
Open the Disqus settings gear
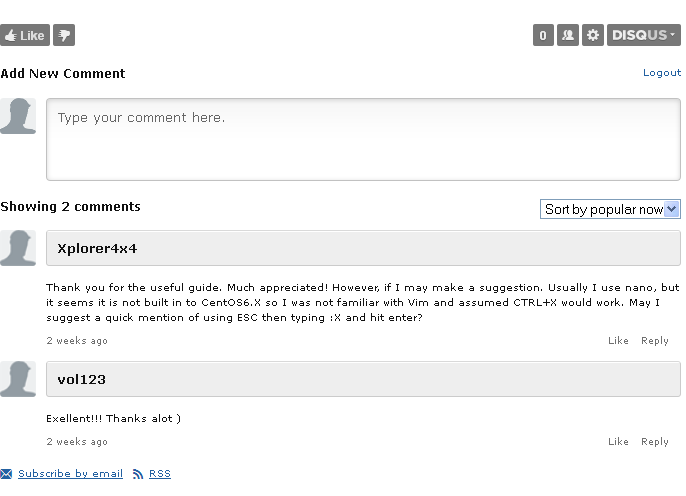click(593, 35)
